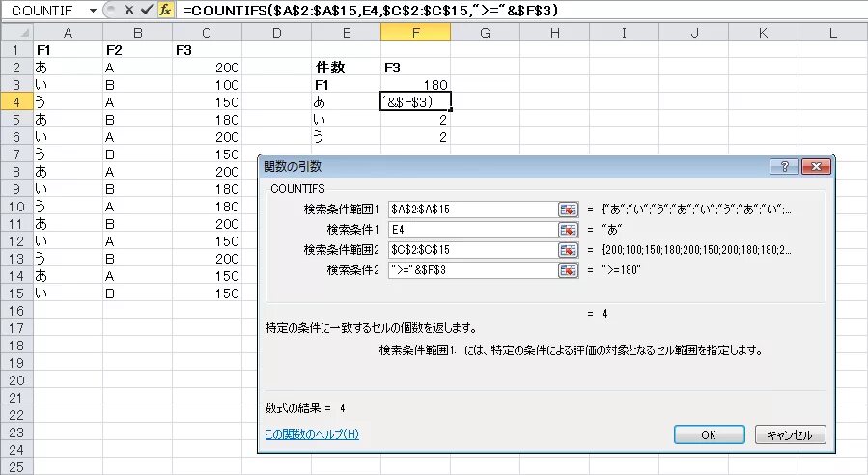Viewport: 868px width, 475px height.
Task: Click cell B1 containing F2
Action: click(137, 50)
